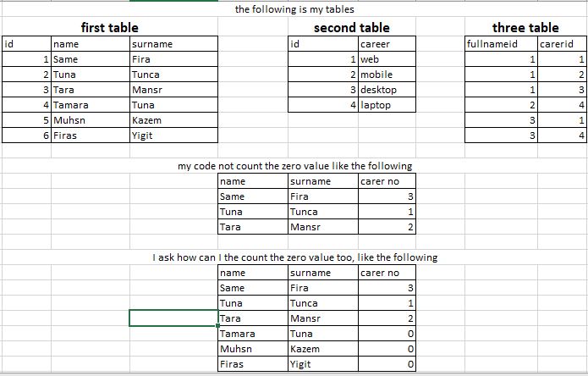
Task: Click the 'desktop' career cell
Action: (x=387, y=90)
